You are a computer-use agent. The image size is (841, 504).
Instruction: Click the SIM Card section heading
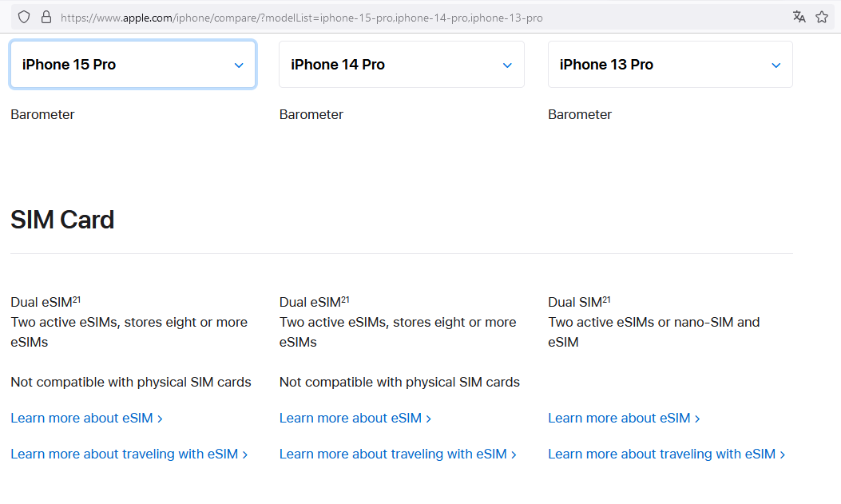click(62, 220)
